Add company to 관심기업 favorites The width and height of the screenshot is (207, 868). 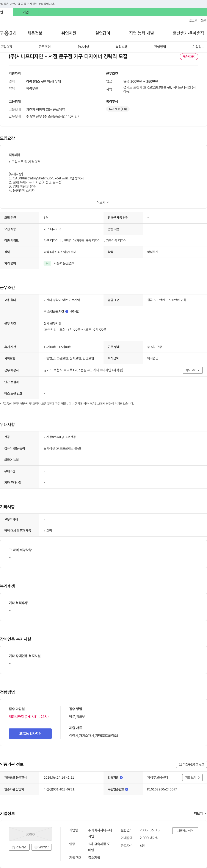pos(19,847)
